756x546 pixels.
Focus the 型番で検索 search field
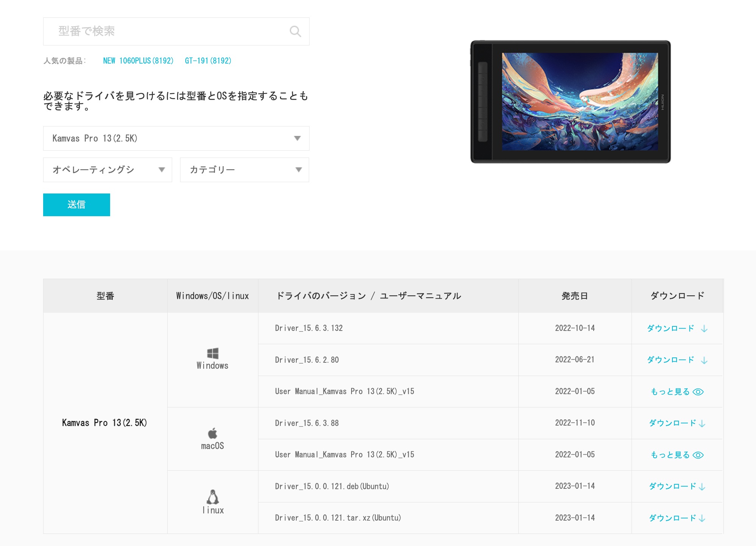176,31
